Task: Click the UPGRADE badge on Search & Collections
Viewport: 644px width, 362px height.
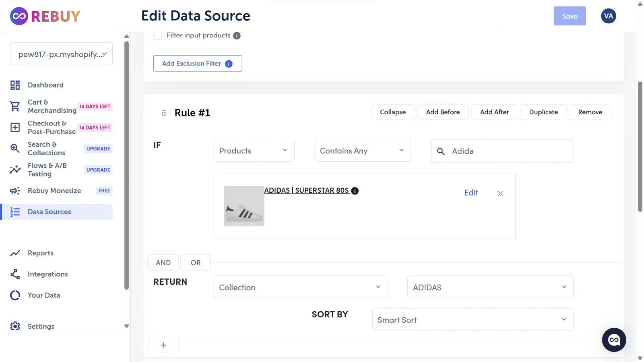Action: (x=98, y=149)
